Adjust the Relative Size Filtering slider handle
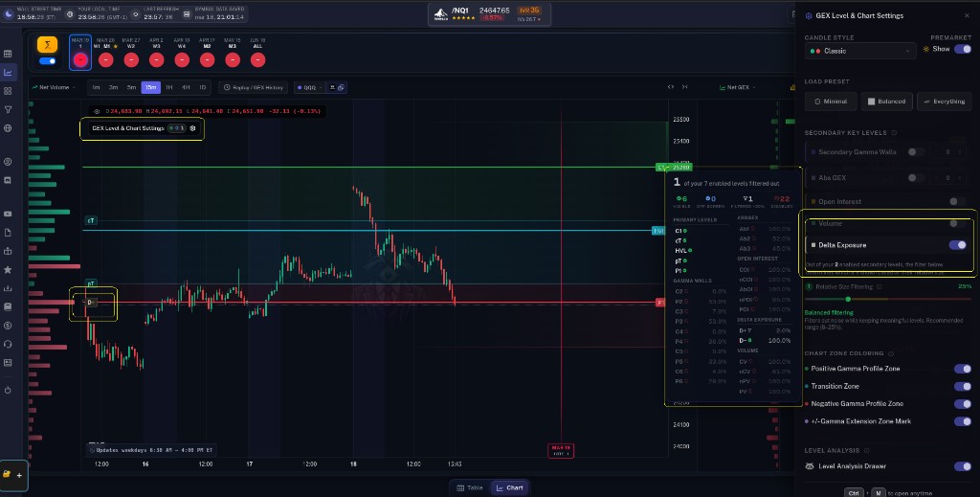980x497 pixels. 848,299
